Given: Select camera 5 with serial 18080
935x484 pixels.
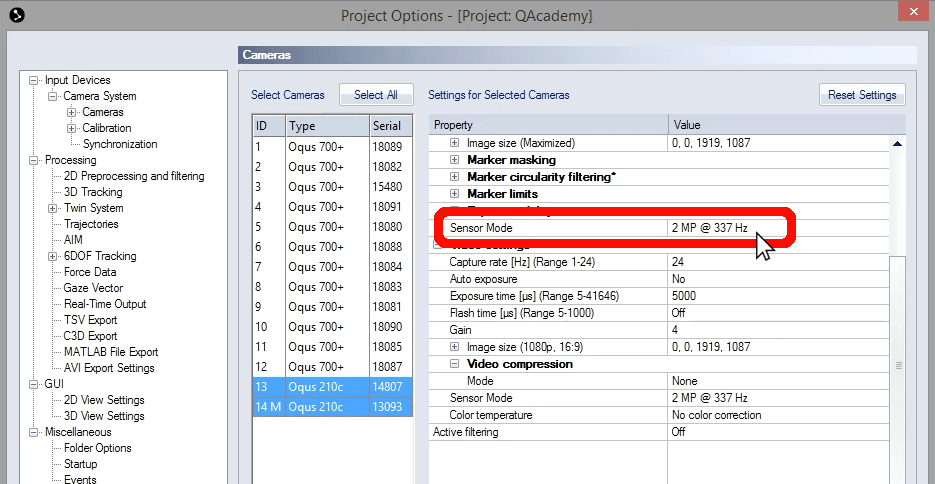Looking at the screenshot, I should (x=332, y=227).
